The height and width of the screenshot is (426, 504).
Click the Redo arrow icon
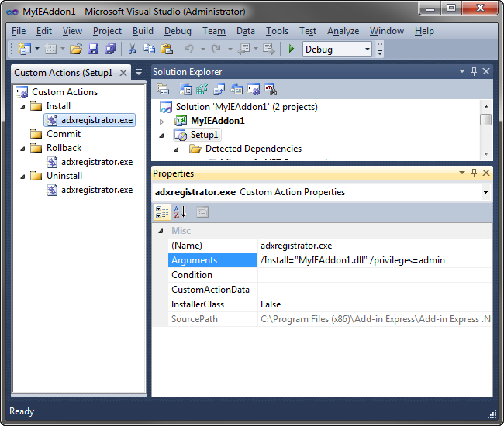click(x=216, y=49)
